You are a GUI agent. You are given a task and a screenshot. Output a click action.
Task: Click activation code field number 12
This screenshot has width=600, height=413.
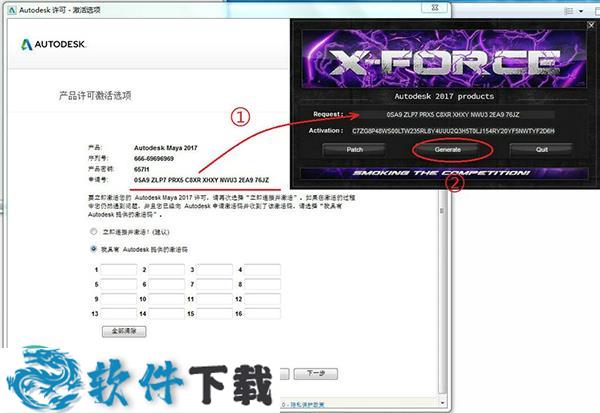pyautogui.click(x=262, y=299)
